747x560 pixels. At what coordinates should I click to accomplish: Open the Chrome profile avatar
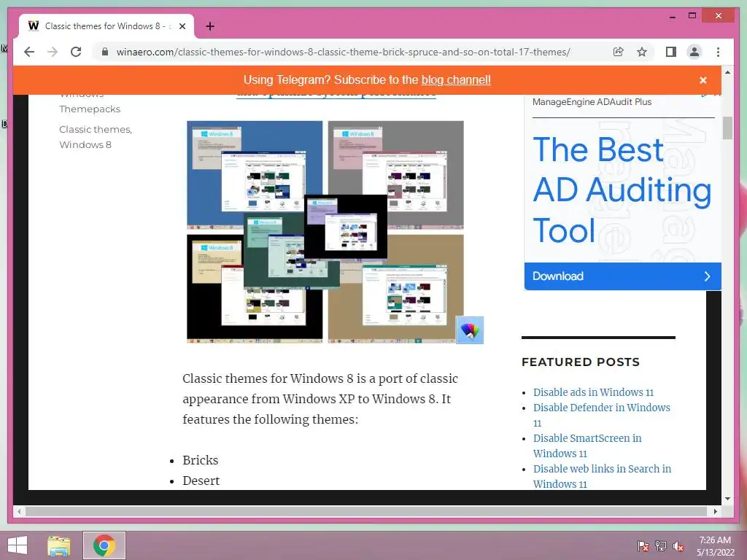[x=694, y=52]
